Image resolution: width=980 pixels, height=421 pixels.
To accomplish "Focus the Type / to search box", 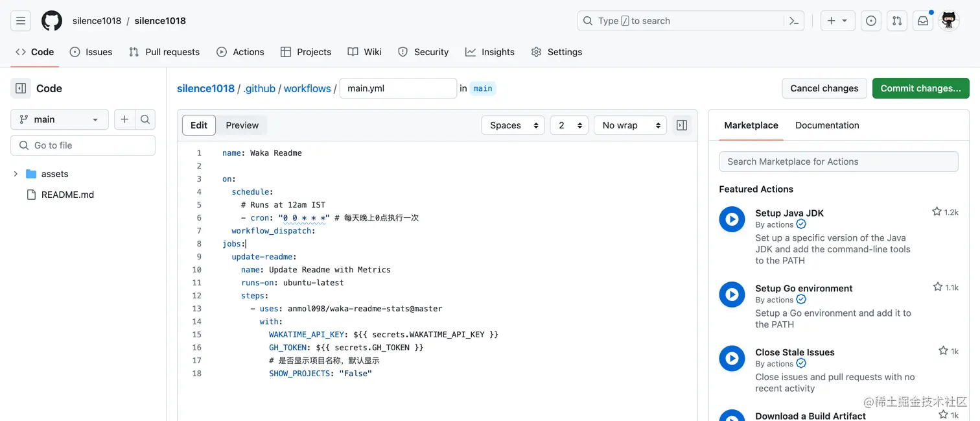I will pyautogui.click(x=681, y=21).
